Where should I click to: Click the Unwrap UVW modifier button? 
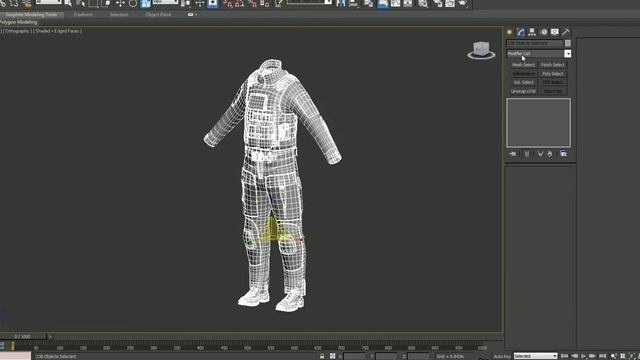coord(524,91)
